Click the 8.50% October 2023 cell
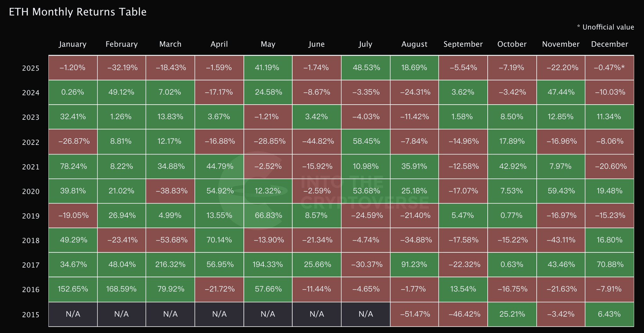Screen dimensions: 644x333 pyautogui.click(x=512, y=117)
